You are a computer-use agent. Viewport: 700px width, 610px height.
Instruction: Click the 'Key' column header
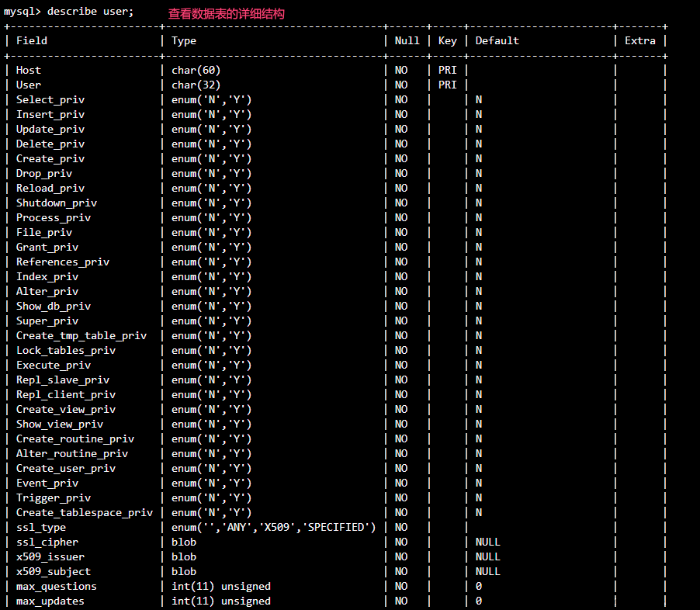click(x=447, y=41)
